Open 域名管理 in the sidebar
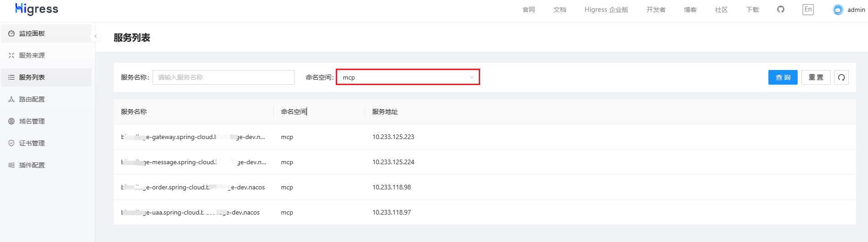The image size is (868, 242). point(32,121)
